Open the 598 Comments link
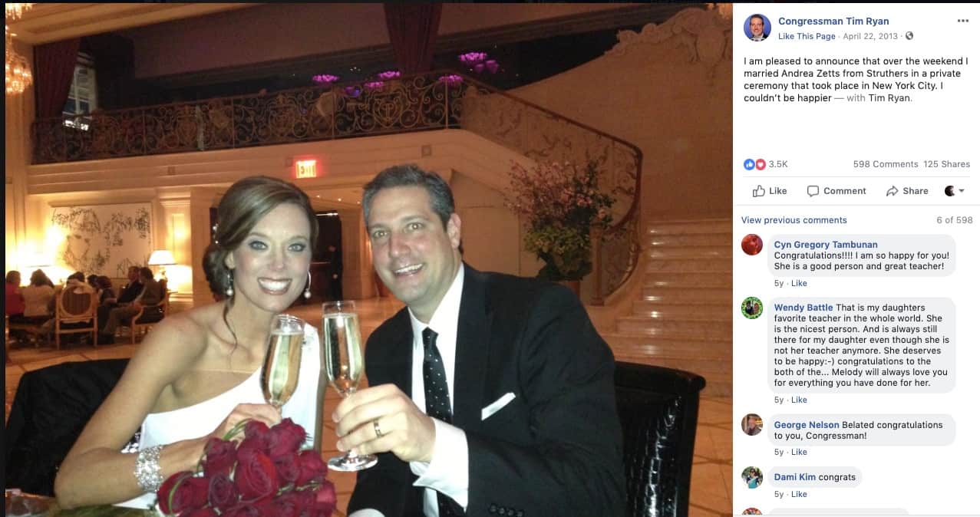 (886, 164)
